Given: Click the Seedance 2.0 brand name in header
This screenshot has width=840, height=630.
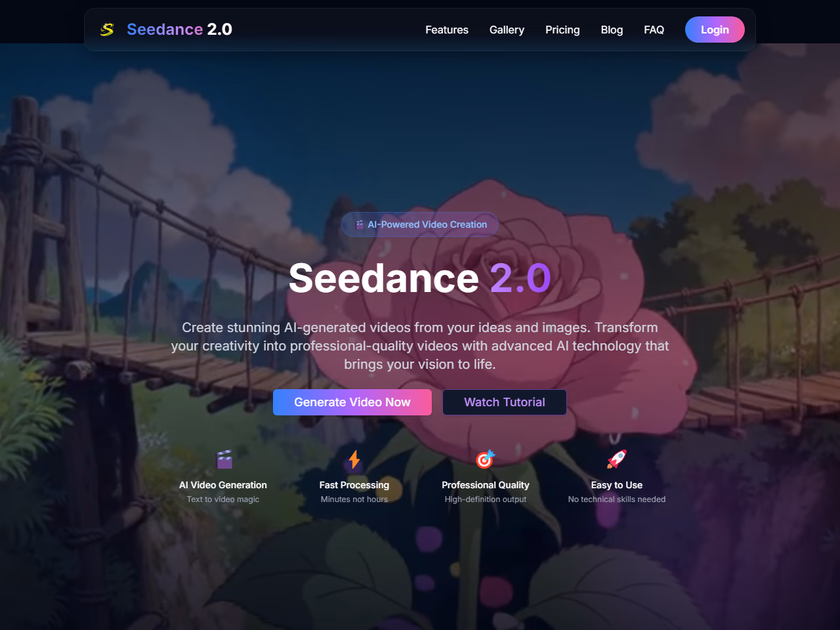Looking at the screenshot, I should click(179, 30).
